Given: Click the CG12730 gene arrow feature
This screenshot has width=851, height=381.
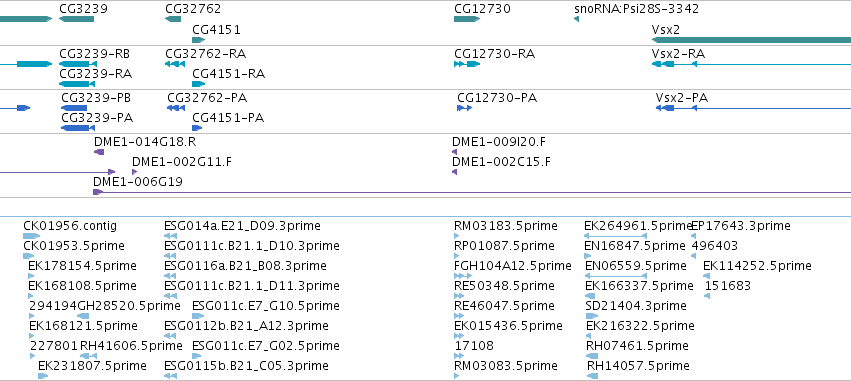Looking at the screenshot, I should click(467, 19).
